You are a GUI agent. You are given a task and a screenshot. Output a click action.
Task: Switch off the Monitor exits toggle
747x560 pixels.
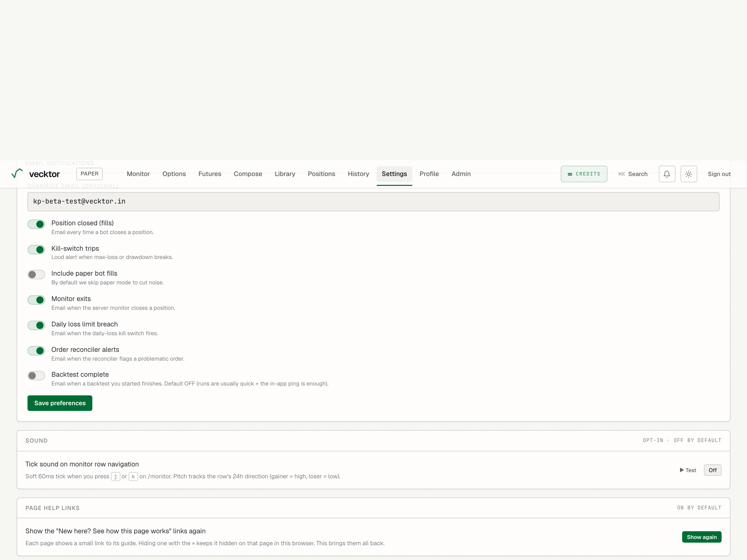pyautogui.click(x=36, y=300)
